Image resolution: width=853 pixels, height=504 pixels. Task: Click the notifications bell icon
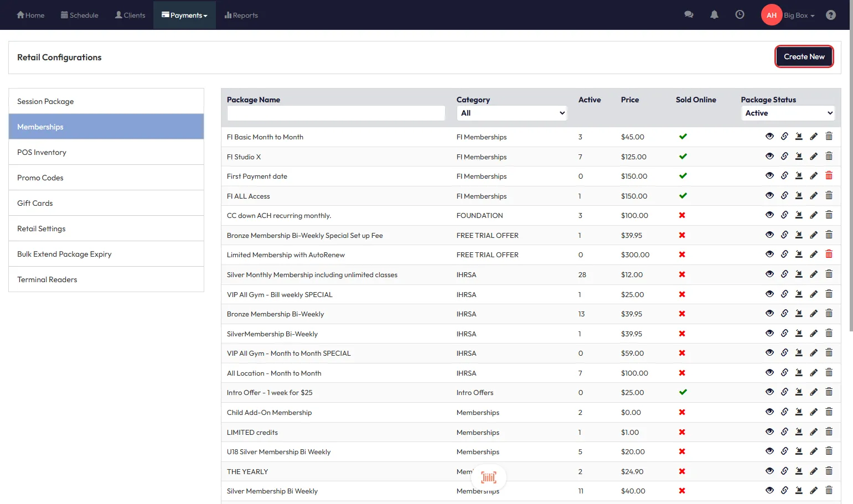[714, 15]
